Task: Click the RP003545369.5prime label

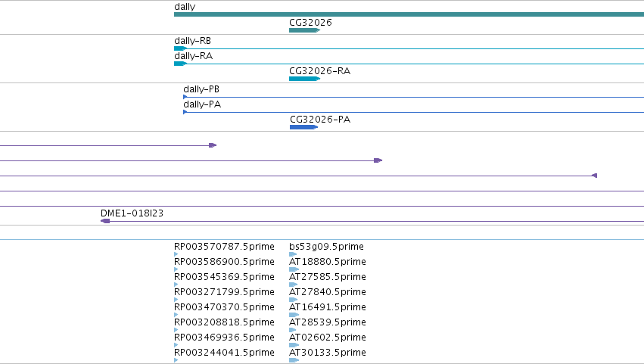Action: [224, 277]
